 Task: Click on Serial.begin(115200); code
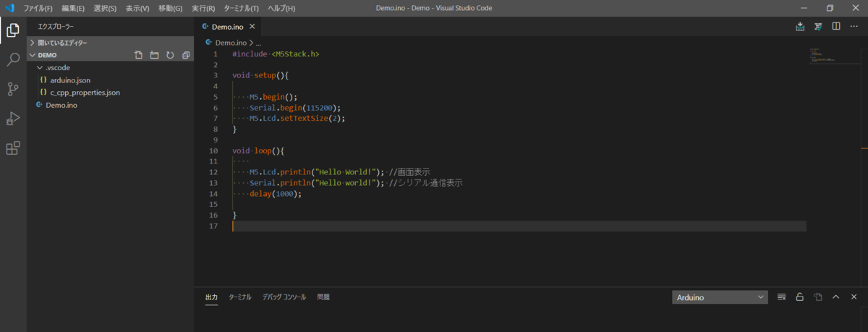pos(295,108)
